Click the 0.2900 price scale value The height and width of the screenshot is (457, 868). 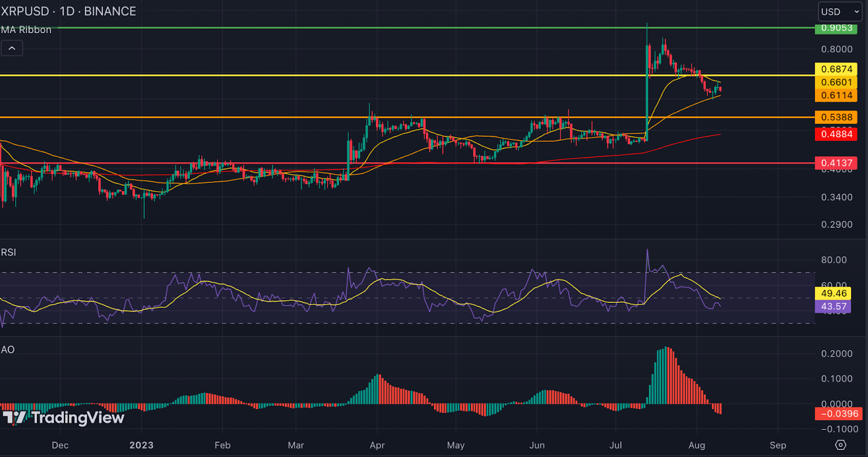837,224
